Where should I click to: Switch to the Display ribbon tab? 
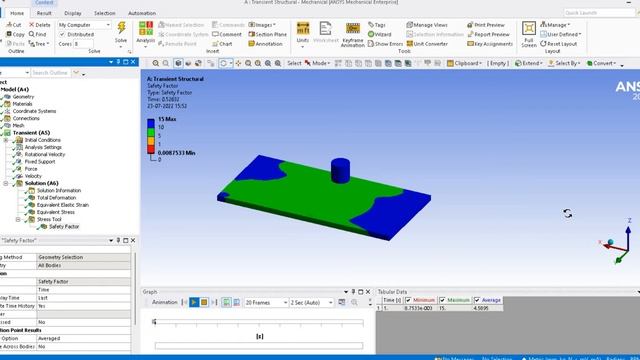pos(73,13)
